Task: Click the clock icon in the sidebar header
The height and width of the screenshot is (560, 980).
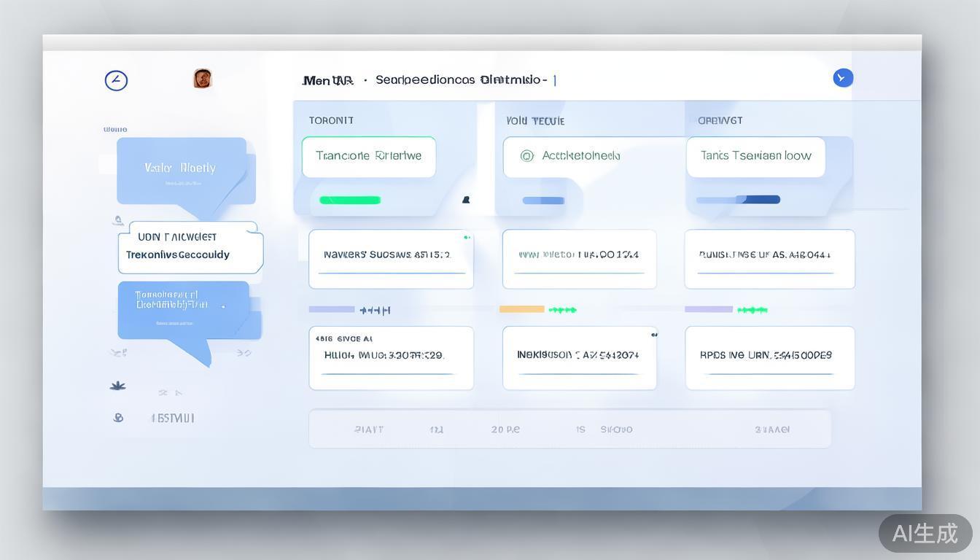Action: (x=116, y=80)
